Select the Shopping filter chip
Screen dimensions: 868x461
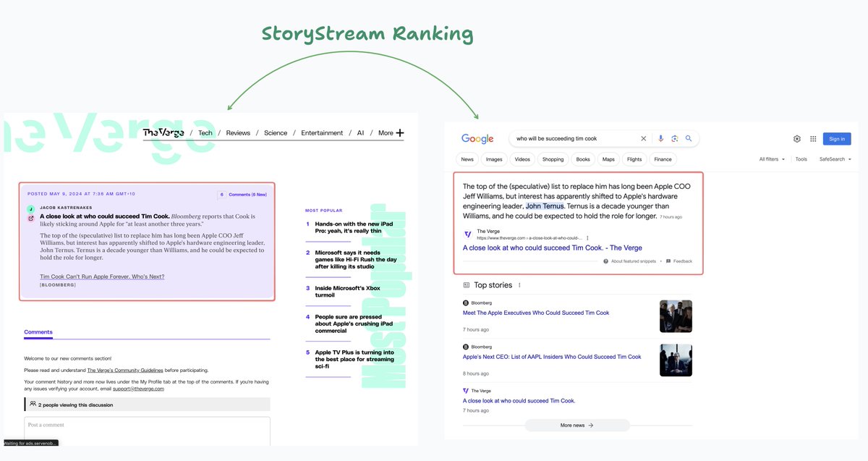click(553, 159)
